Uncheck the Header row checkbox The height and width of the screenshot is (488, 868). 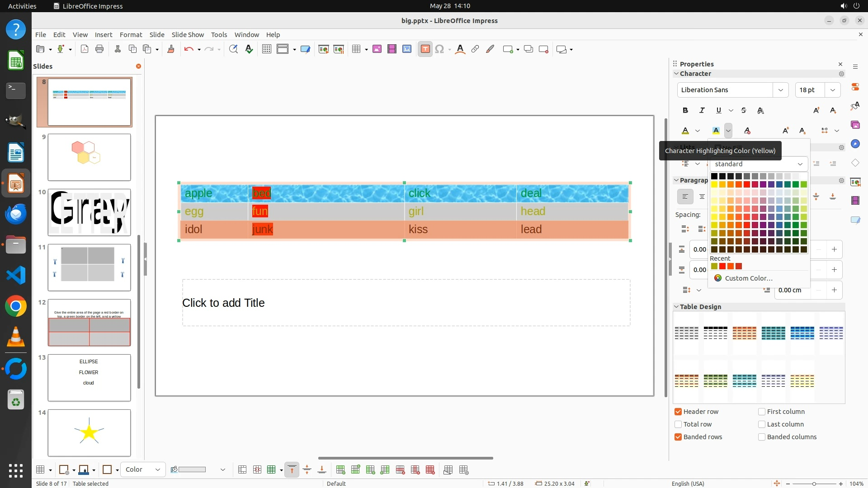678,412
